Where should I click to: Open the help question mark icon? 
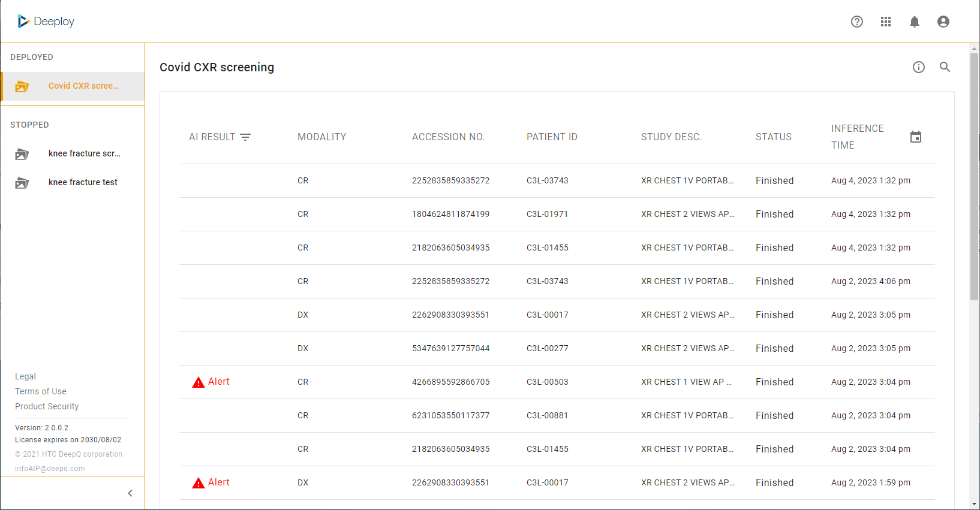857,22
